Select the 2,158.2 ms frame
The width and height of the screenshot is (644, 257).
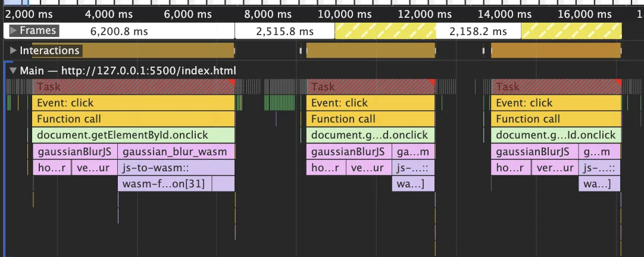tap(478, 31)
